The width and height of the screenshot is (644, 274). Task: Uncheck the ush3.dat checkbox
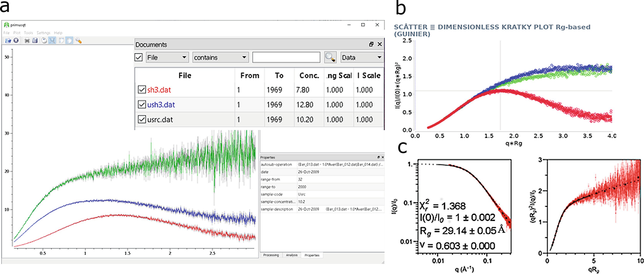(141, 104)
